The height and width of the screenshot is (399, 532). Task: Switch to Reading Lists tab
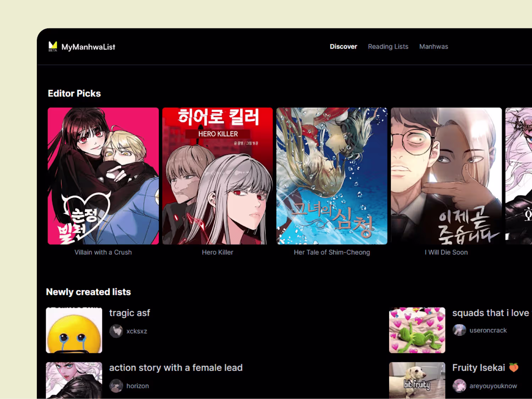(388, 46)
